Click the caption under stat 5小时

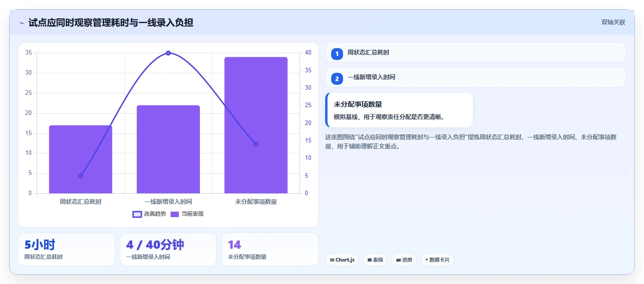pyautogui.click(x=43, y=257)
